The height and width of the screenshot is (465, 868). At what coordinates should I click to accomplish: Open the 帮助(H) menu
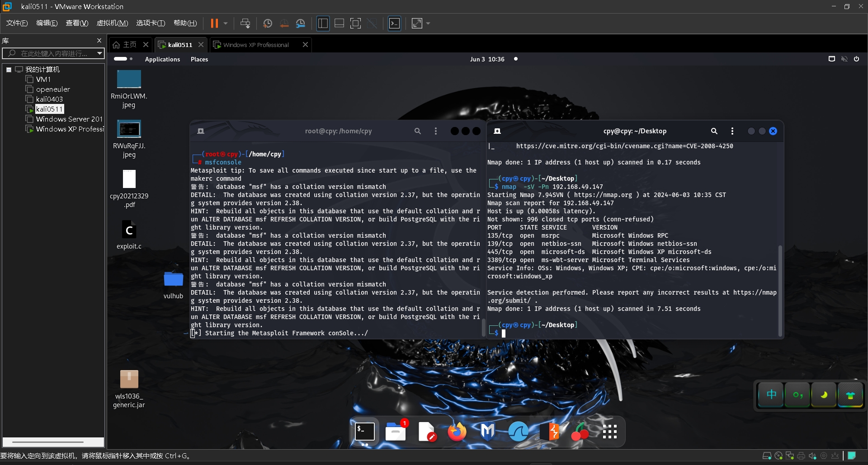185,23
